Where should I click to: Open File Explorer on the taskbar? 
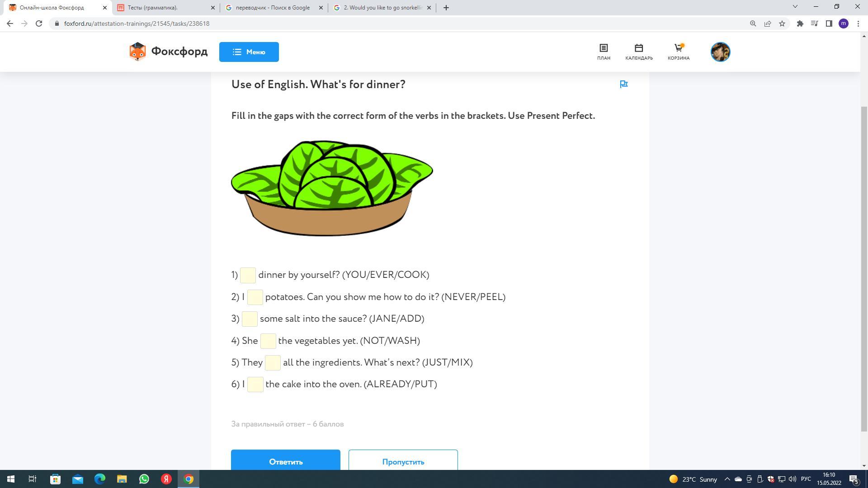122,479
